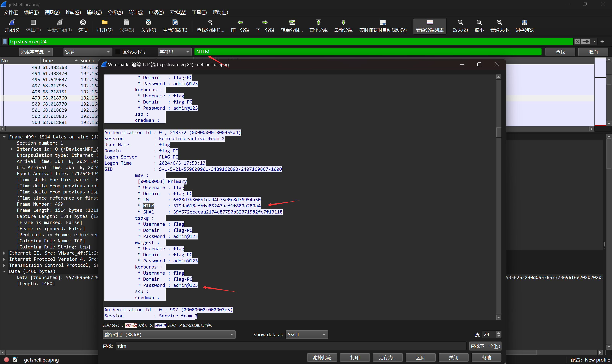Toggle the case sensitive checkbox

118,52
